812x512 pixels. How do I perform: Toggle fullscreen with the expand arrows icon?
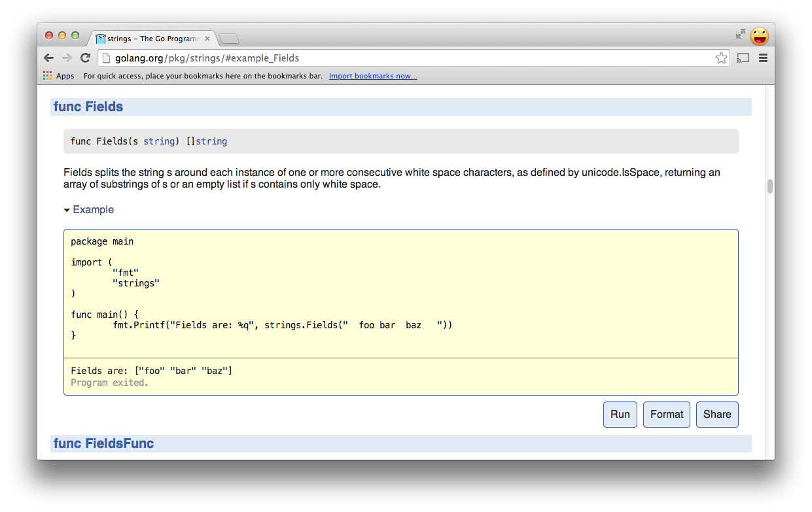pos(740,34)
